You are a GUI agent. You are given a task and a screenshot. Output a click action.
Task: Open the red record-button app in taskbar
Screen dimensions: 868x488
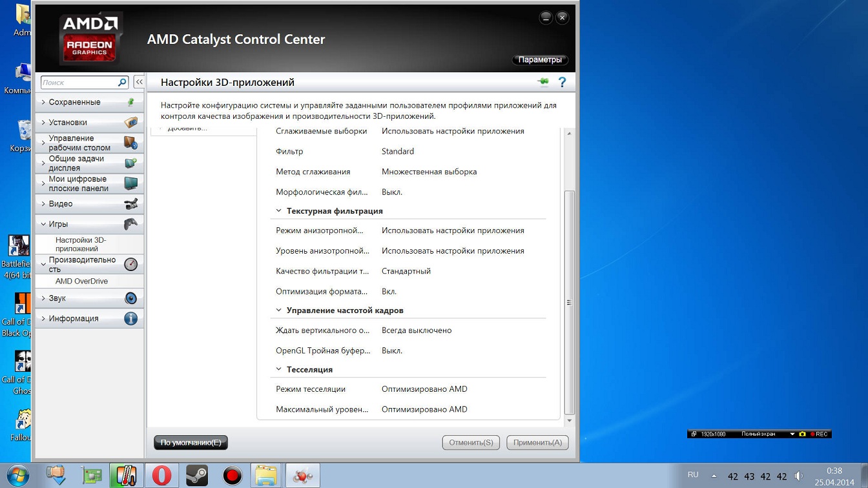(232, 476)
